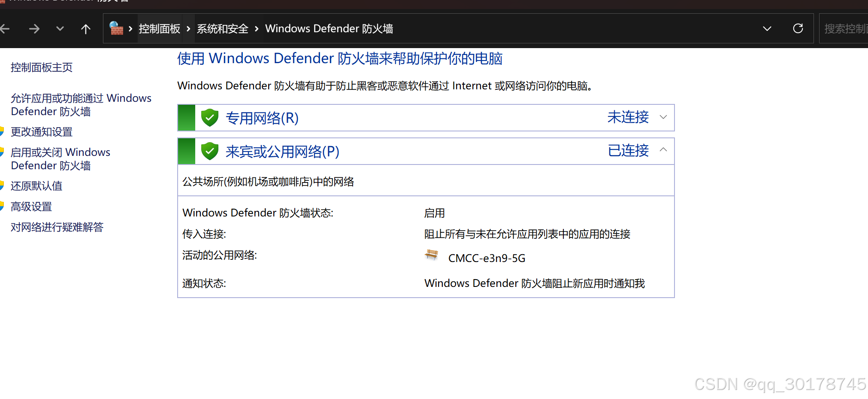The height and width of the screenshot is (399, 868).
Task: Click 已连接 status text
Action: (628, 150)
